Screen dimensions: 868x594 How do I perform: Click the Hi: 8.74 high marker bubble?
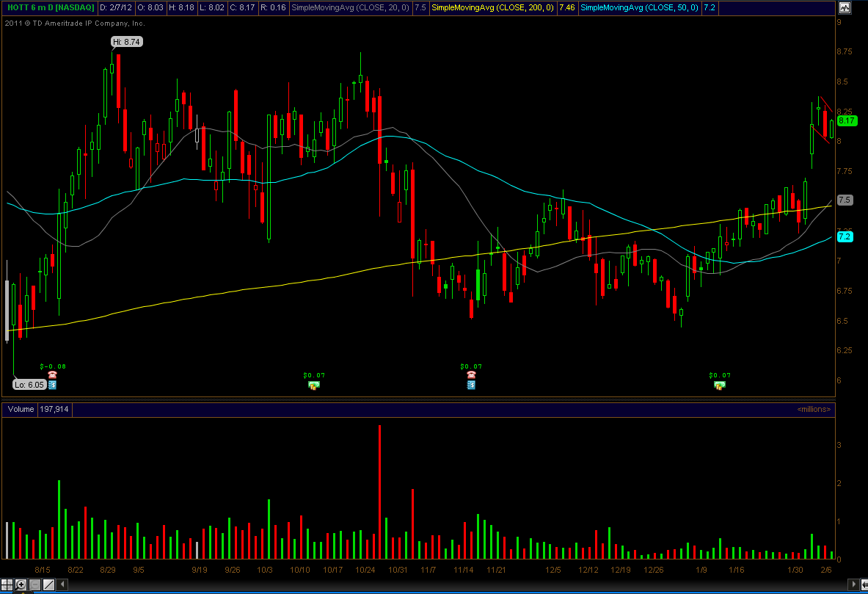(x=127, y=42)
